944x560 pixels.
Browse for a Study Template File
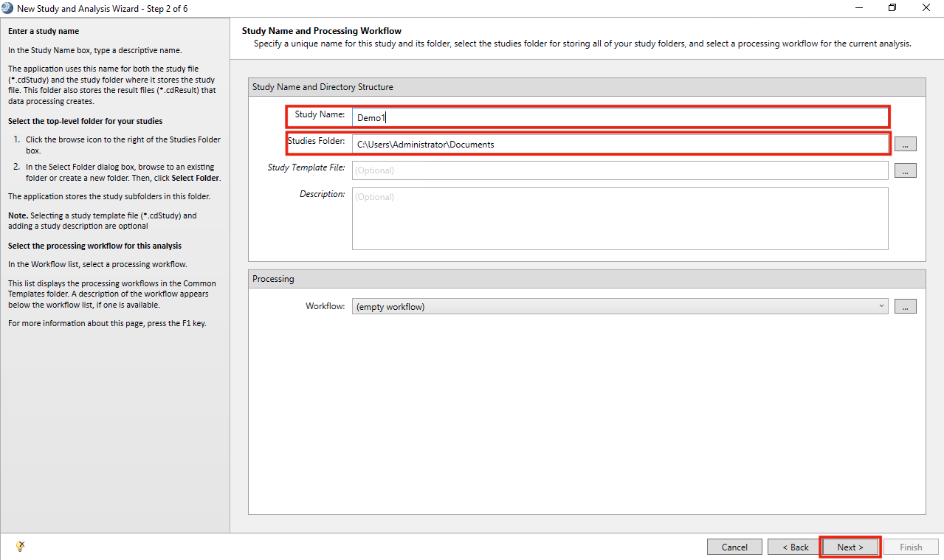pyautogui.click(x=905, y=170)
